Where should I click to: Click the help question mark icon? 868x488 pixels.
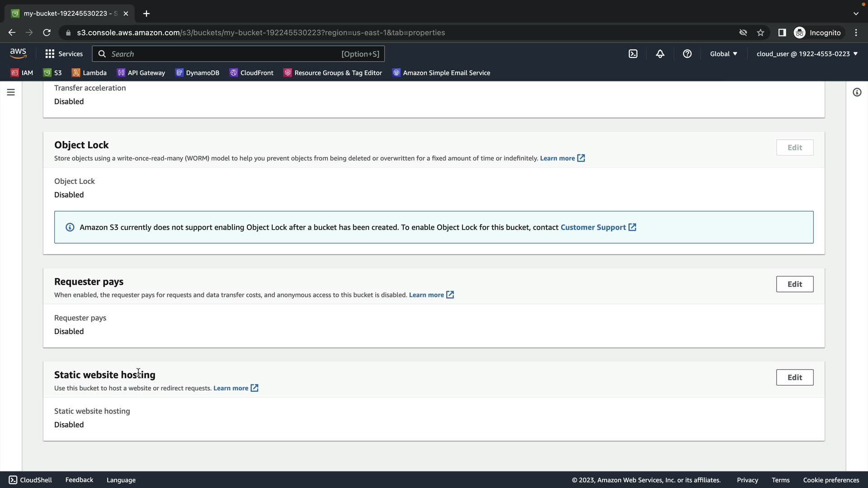click(687, 54)
